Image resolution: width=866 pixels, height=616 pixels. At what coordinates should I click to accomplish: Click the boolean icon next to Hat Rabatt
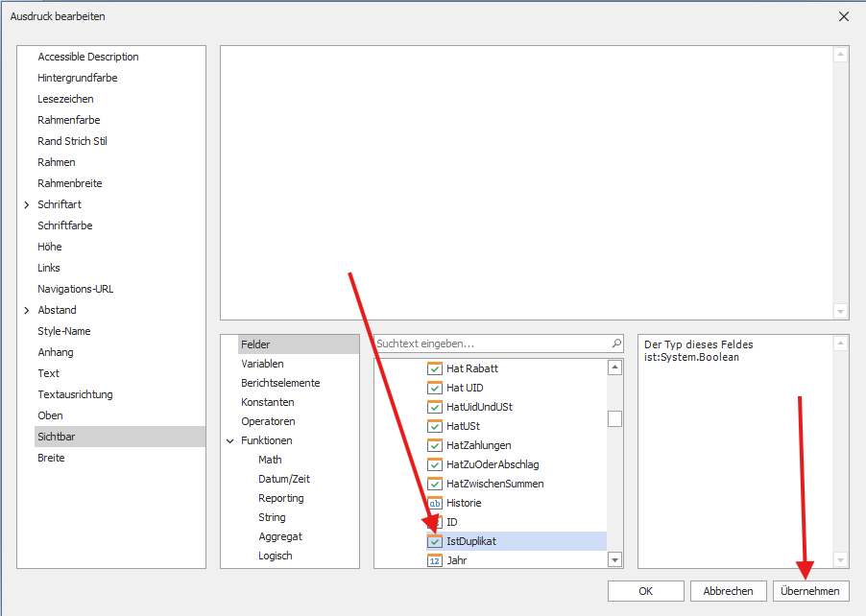pos(435,368)
